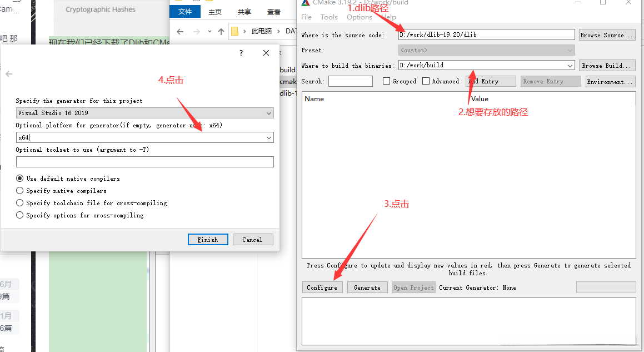Click the Value column header

[480, 98]
